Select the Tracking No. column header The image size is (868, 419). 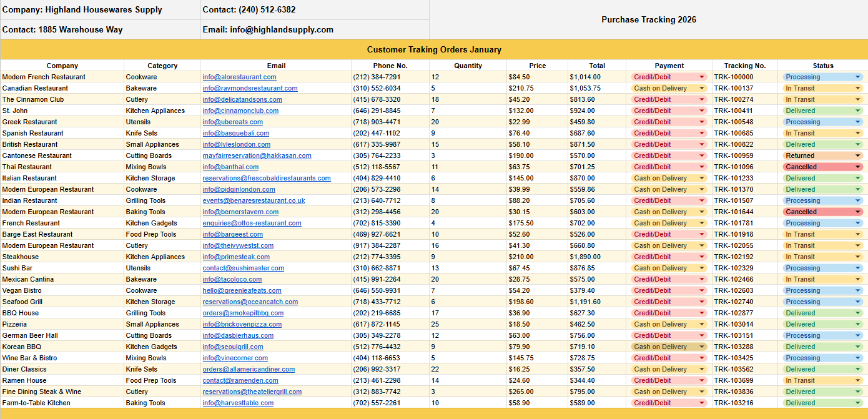745,66
